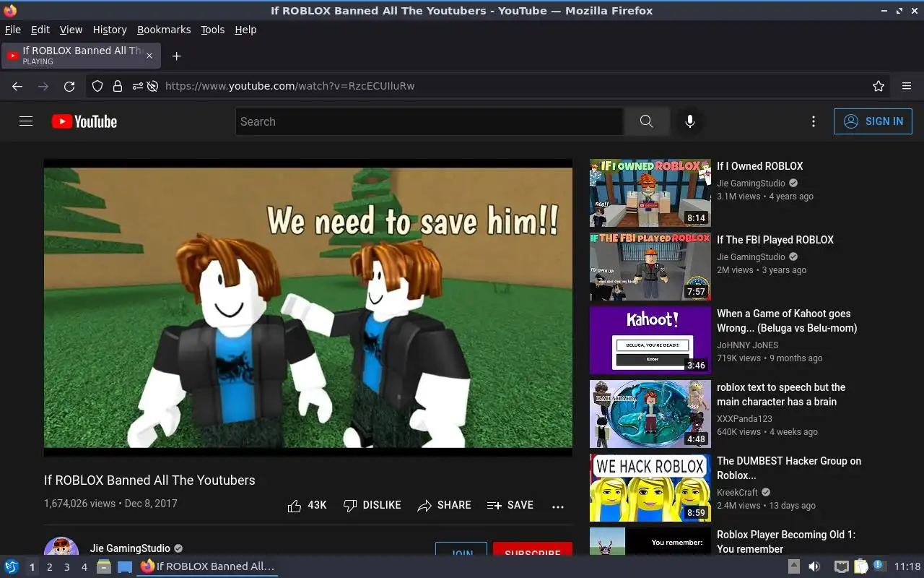Open the Bookmarks menu
The image size is (924, 578).
click(x=164, y=30)
